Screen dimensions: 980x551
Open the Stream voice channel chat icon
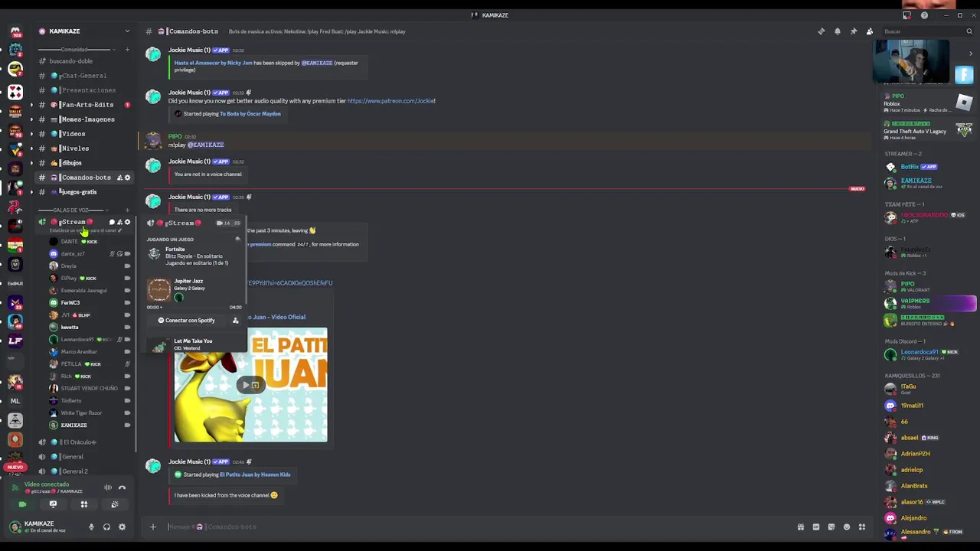click(x=112, y=222)
